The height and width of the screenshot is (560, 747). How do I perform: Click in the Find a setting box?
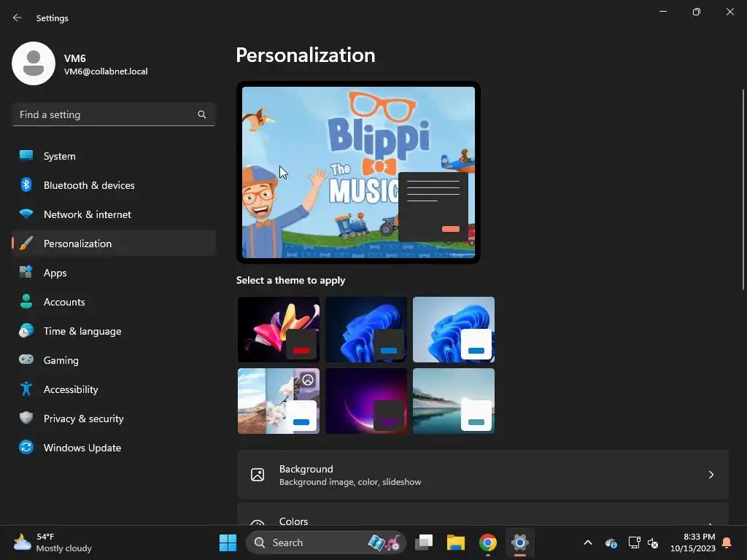(x=114, y=114)
